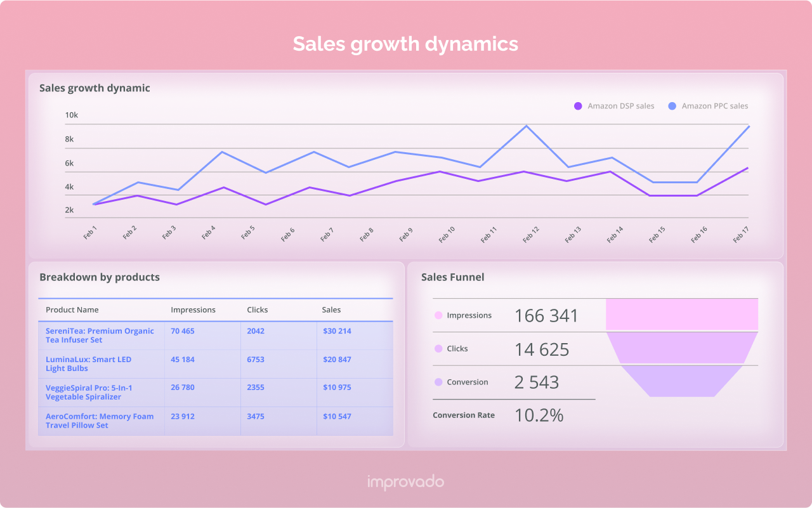Viewport: 812px width, 508px height.
Task: Expand the Sales Funnel panel
Action: [x=453, y=277]
